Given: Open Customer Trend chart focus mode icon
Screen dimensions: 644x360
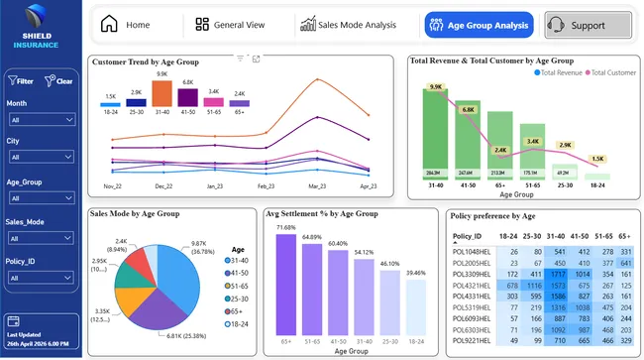Looking at the screenshot, I should point(256,60).
